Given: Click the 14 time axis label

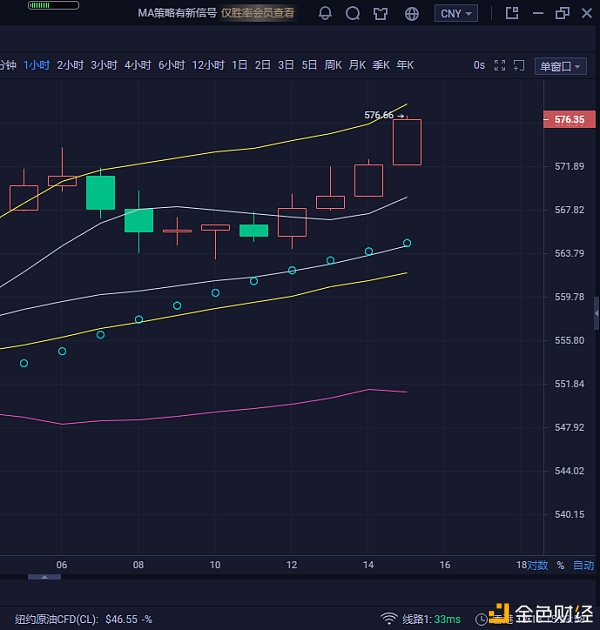Looking at the screenshot, I should 368,565.
